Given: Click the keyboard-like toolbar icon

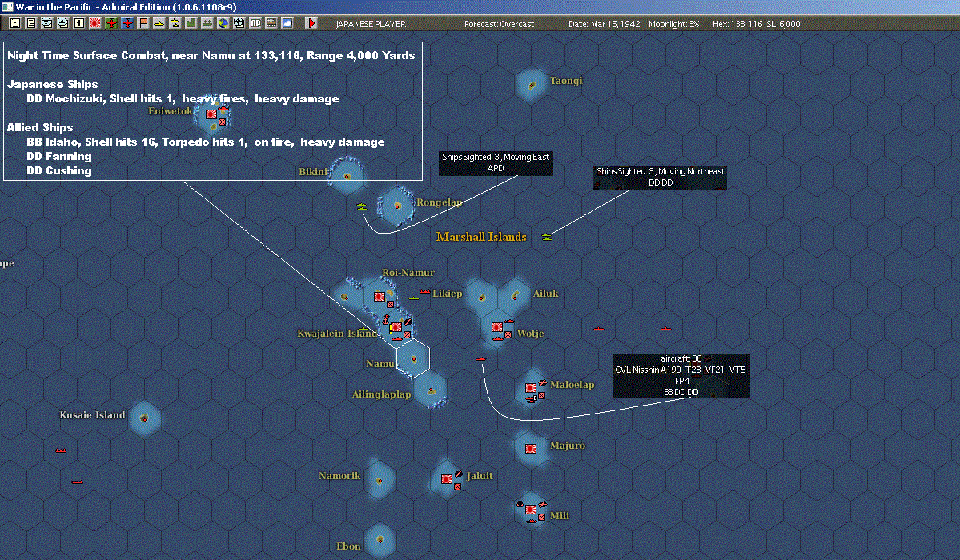Looking at the screenshot, I should pos(271,23).
